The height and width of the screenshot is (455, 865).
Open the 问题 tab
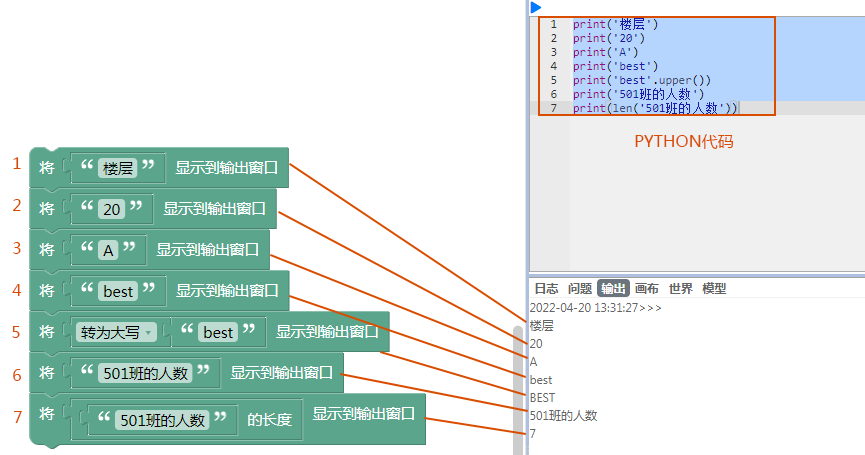click(x=580, y=288)
